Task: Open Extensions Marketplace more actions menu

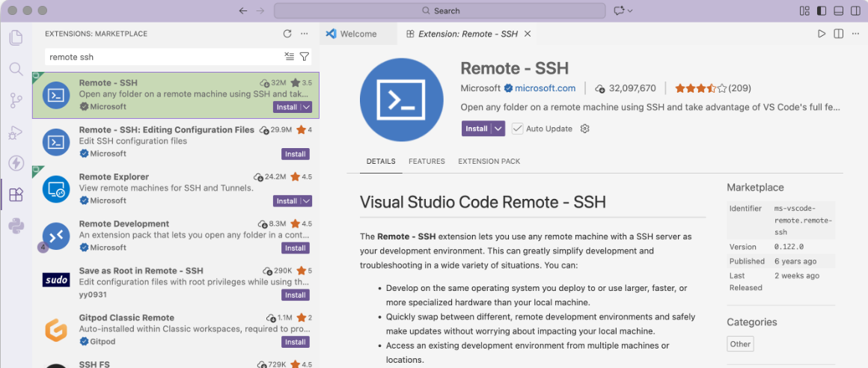Action: point(304,34)
